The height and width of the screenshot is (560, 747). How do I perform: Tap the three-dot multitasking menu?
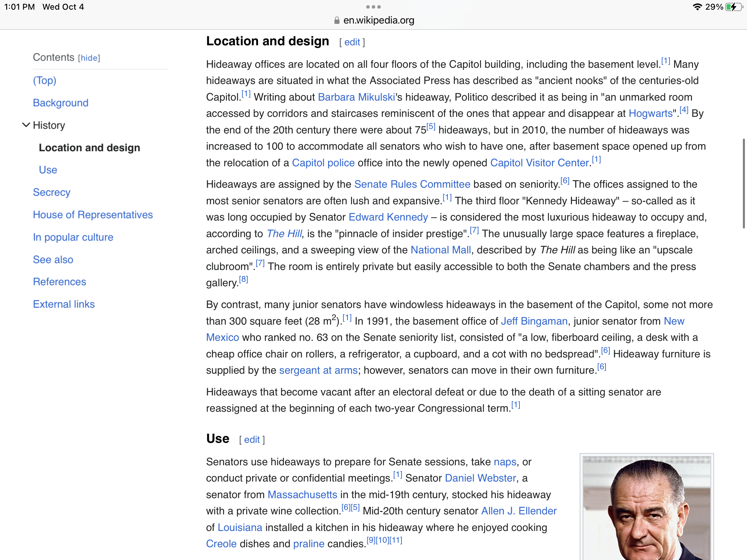pos(373,7)
